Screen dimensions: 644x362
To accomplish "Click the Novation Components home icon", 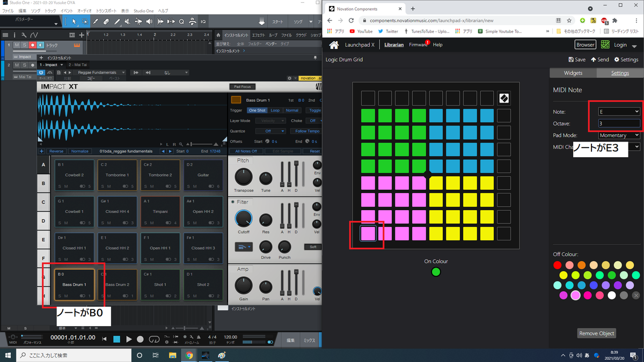I will pos(334,45).
